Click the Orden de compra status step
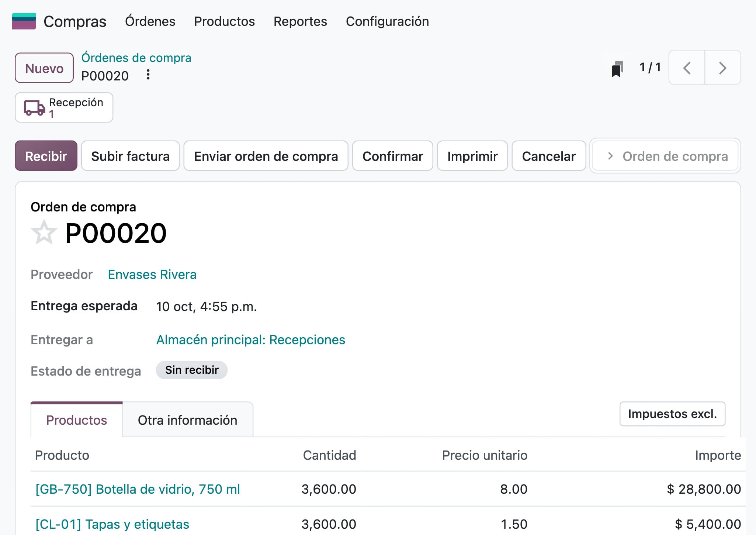 (665, 156)
